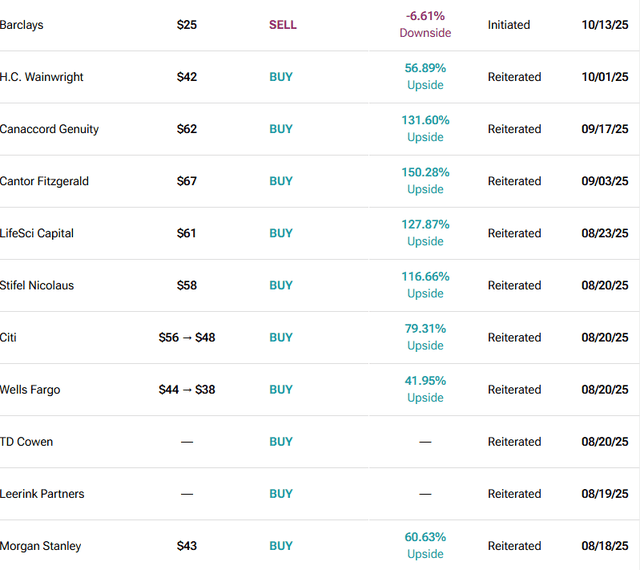The image size is (640, 570).
Task: Click Stifel Nicolaus firm name
Action: pyautogui.click(x=37, y=285)
